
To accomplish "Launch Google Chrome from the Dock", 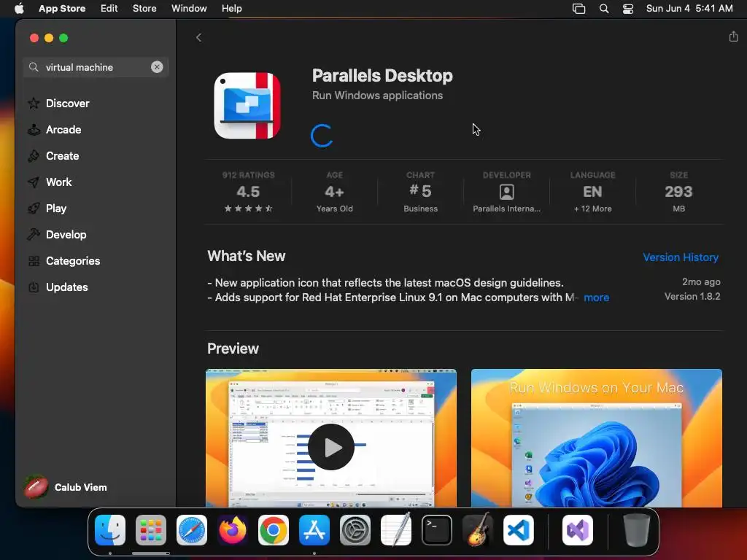I will [x=273, y=530].
